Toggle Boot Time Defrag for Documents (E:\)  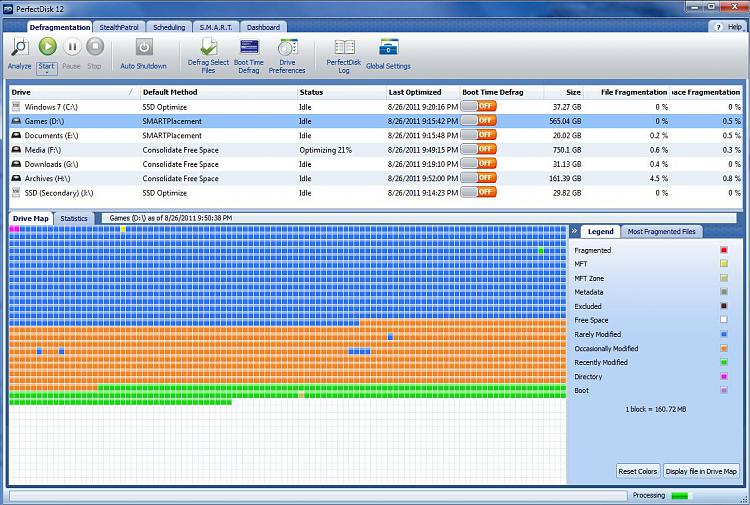(x=478, y=135)
